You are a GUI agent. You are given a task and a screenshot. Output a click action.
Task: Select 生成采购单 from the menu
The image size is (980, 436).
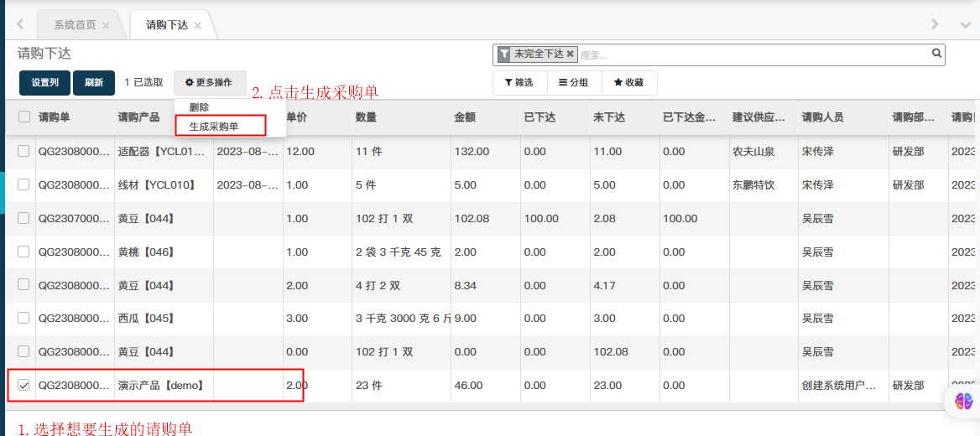coord(214,127)
